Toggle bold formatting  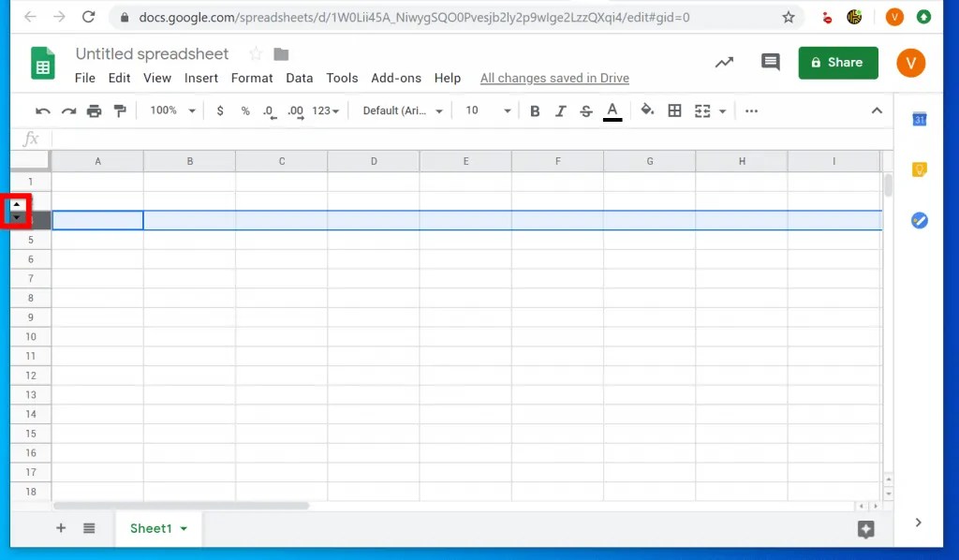pyautogui.click(x=534, y=111)
